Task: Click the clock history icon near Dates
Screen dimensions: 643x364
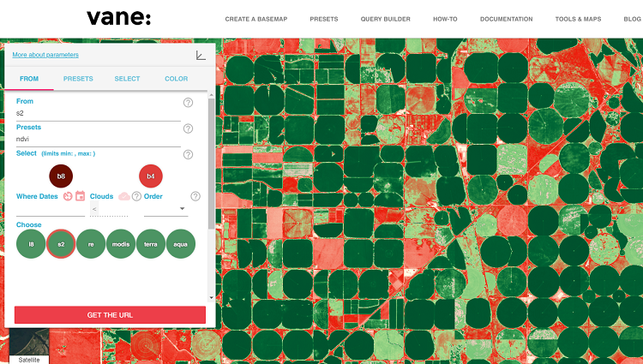Action: (x=68, y=196)
